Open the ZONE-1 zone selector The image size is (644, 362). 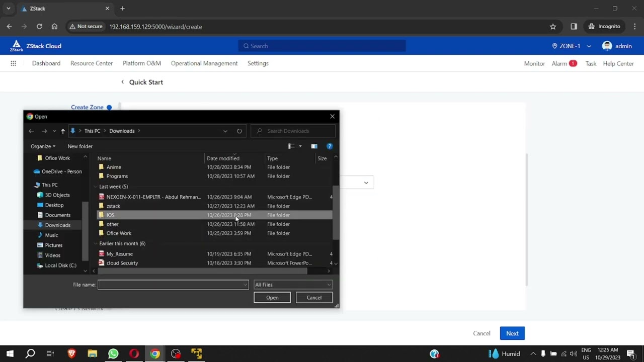572,46
